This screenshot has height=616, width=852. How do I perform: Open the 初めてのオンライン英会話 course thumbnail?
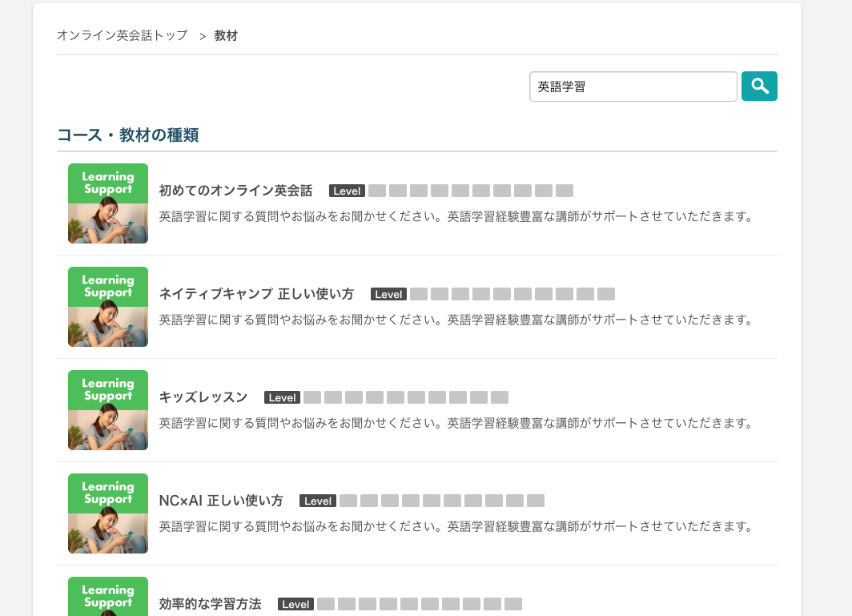tap(108, 203)
